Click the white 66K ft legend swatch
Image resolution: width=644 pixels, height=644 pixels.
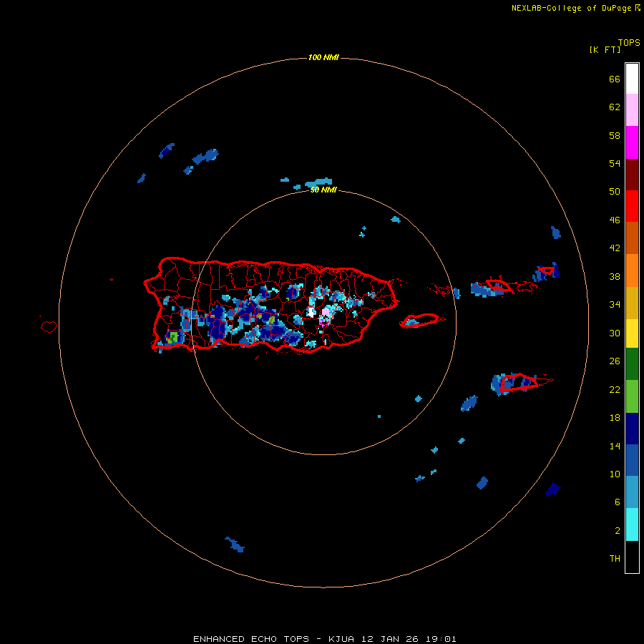coord(632,79)
